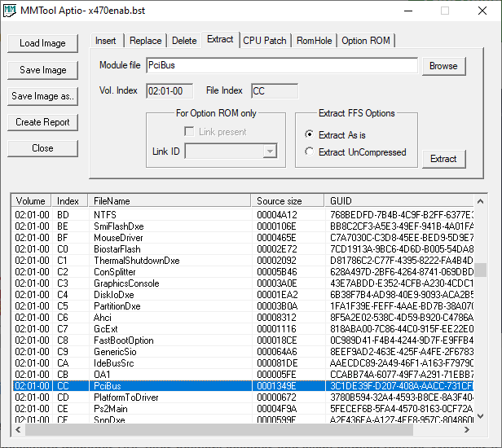Switch to the Insert tab
Viewport: 502px width, 448px height.
point(105,41)
